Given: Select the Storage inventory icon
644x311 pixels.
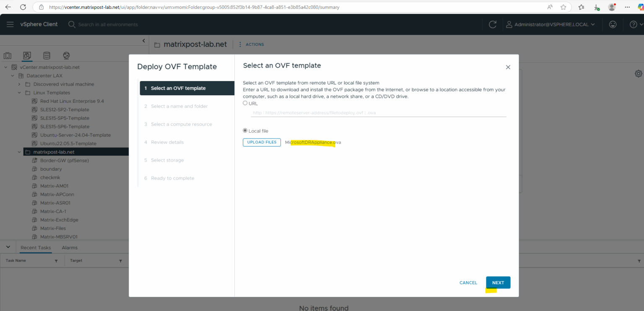Looking at the screenshot, I should [47, 55].
